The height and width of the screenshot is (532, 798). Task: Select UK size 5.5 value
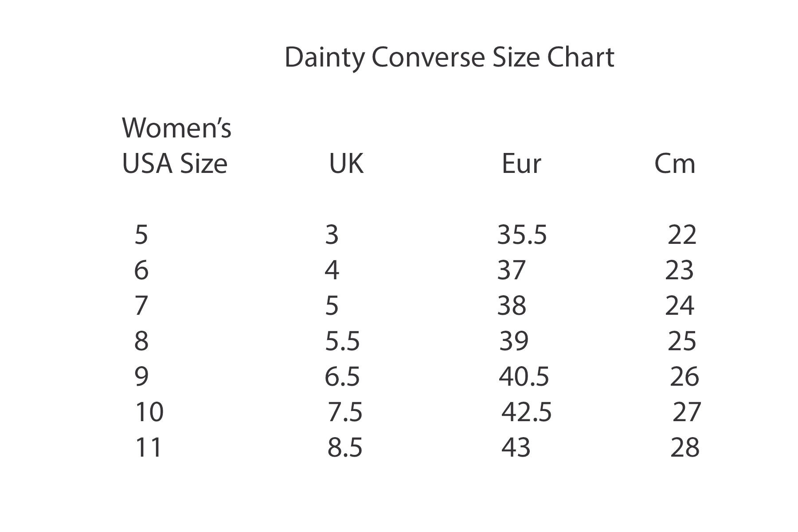[x=342, y=341]
